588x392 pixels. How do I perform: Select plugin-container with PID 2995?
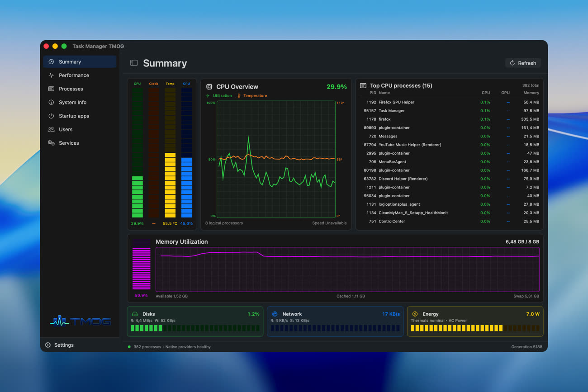click(450, 153)
